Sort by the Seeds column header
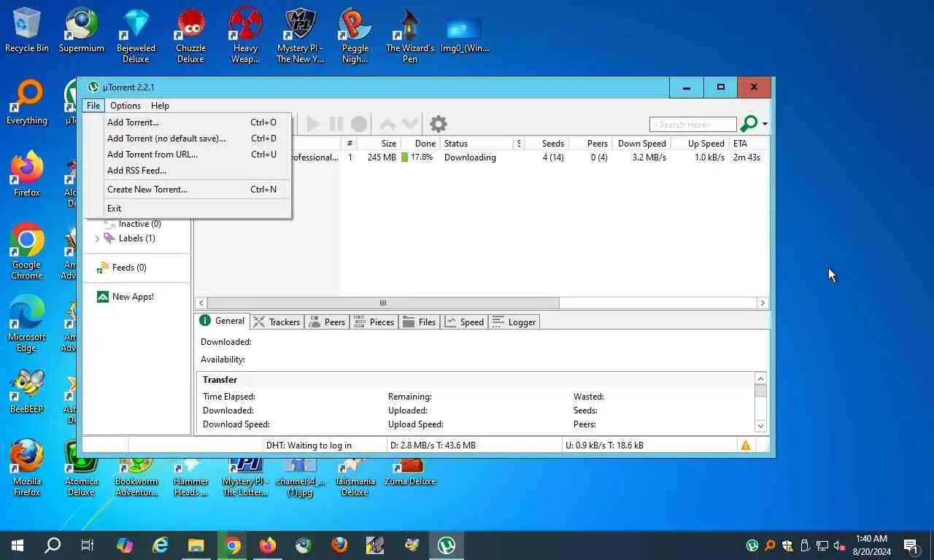Image resolution: width=934 pixels, height=560 pixels. pyautogui.click(x=546, y=144)
